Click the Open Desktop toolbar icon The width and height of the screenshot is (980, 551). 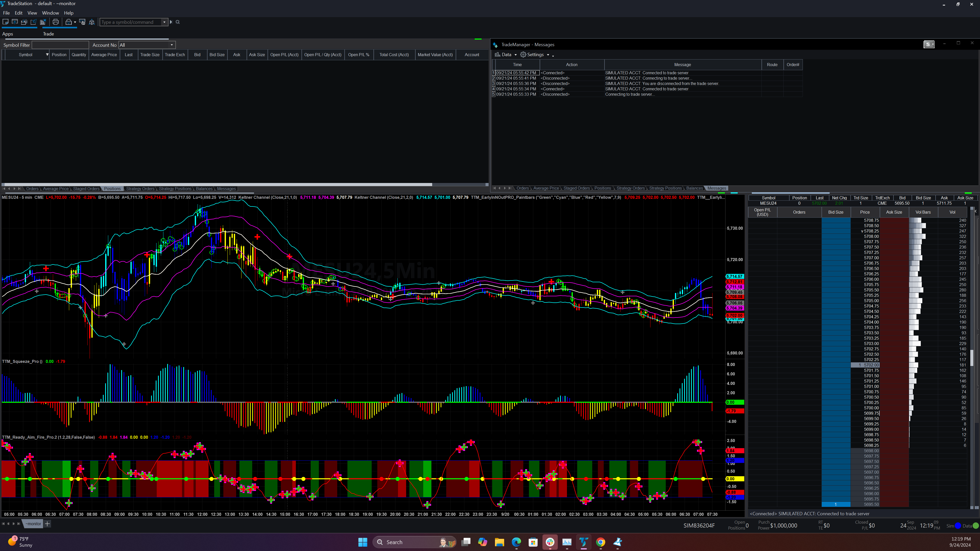[15, 22]
